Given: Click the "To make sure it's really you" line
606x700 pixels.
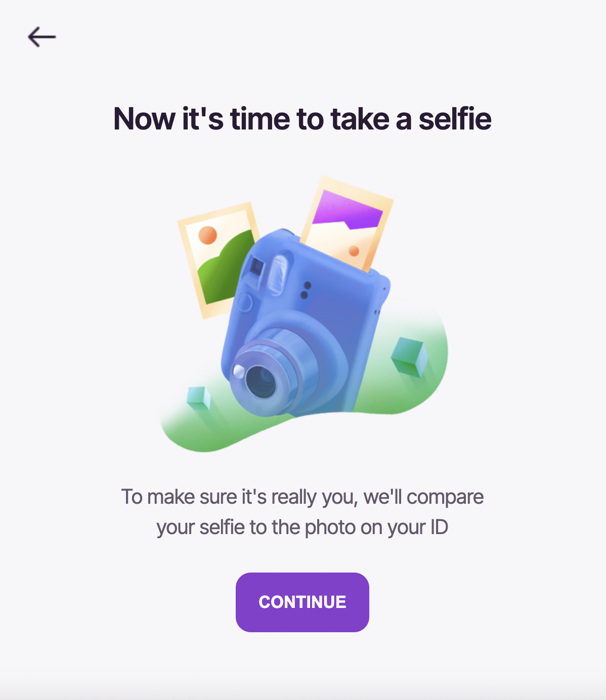Looking at the screenshot, I should coord(302,497).
